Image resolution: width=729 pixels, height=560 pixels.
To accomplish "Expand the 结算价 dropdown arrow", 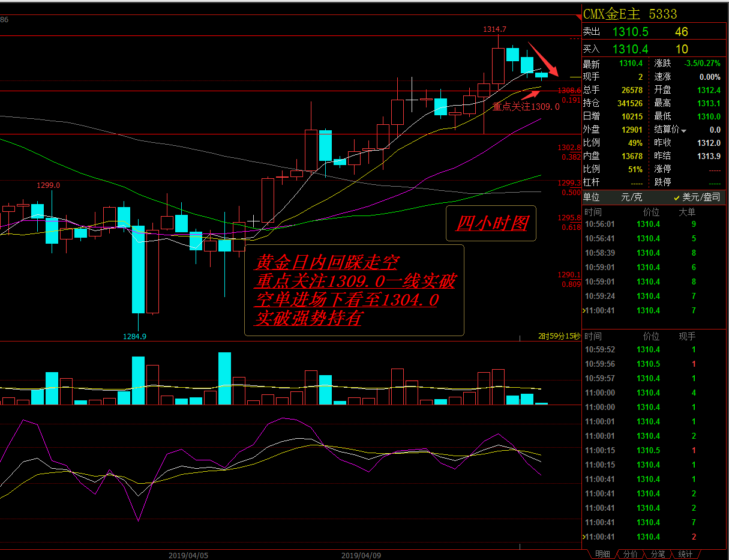I will point(683,130).
